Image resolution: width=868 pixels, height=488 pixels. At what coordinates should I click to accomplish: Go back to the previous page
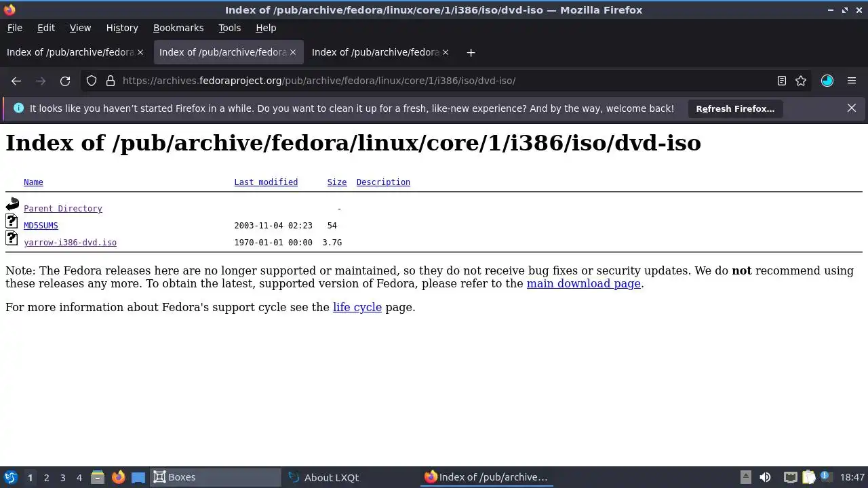click(16, 81)
